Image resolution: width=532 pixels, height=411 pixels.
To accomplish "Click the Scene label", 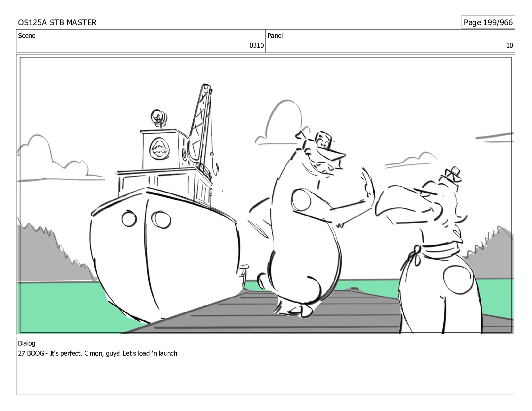I will tap(27, 36).
